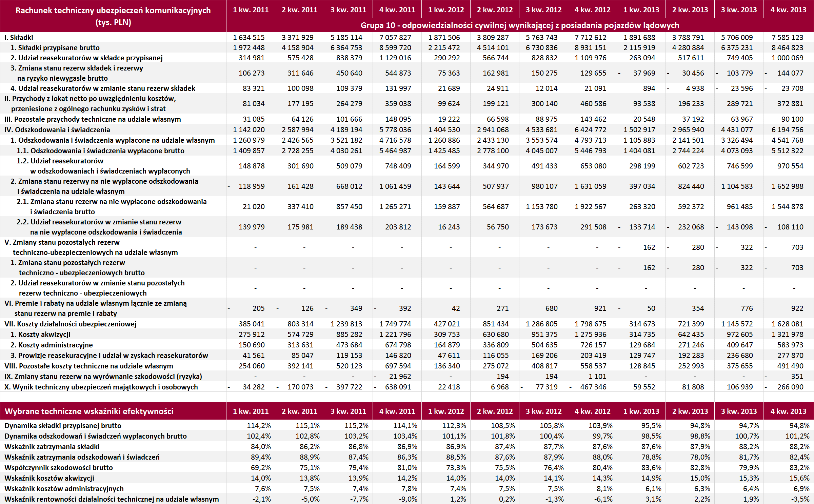Select row label 'VII. Koszty działalności ubezpieczeniowej'
The image size is (814, 504).
[70, 324]
